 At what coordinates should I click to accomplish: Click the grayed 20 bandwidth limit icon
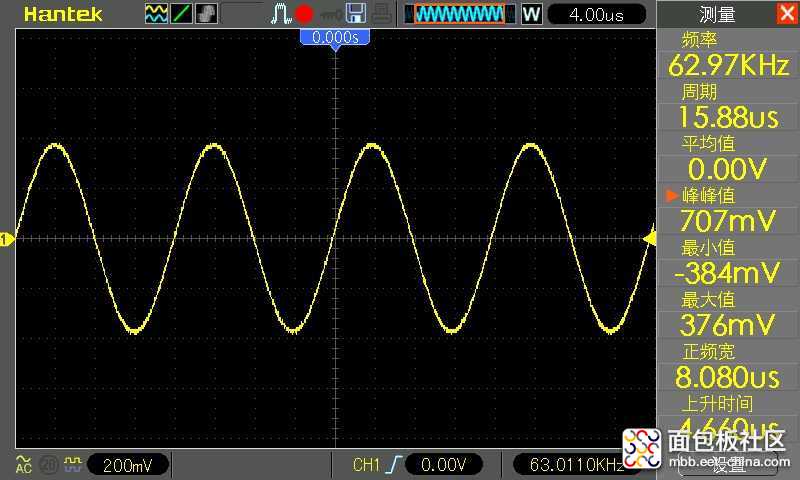coord(48,465)
